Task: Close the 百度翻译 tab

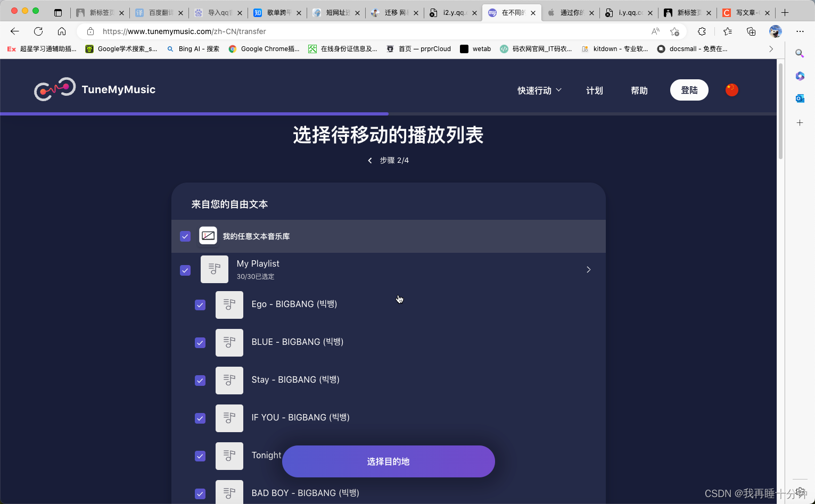Action: [180, 13]
